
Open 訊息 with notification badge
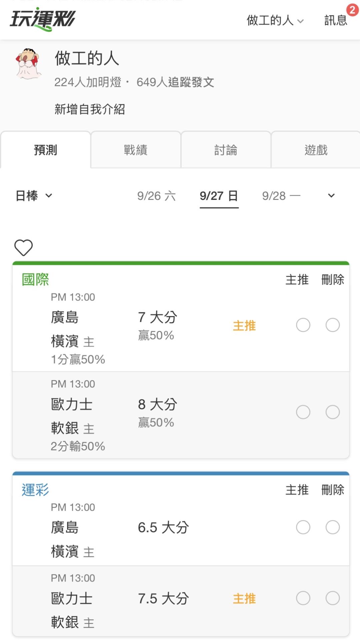[x=336, y=20]
